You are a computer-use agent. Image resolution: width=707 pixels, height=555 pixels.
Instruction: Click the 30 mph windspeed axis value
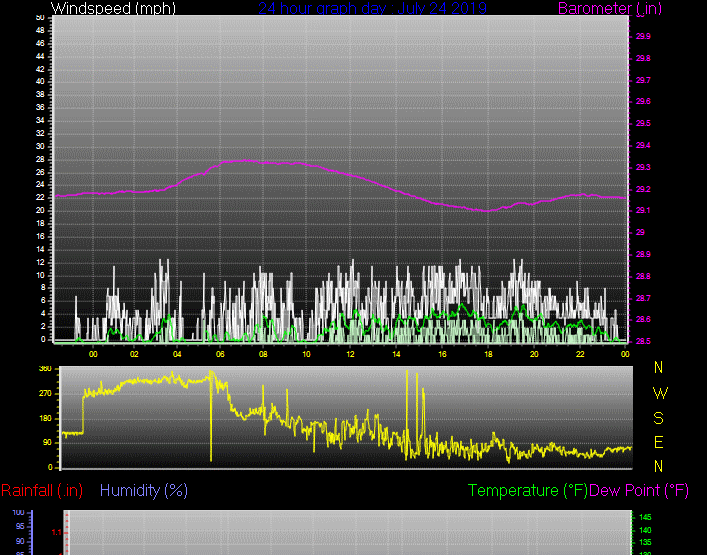pos(39,146)
